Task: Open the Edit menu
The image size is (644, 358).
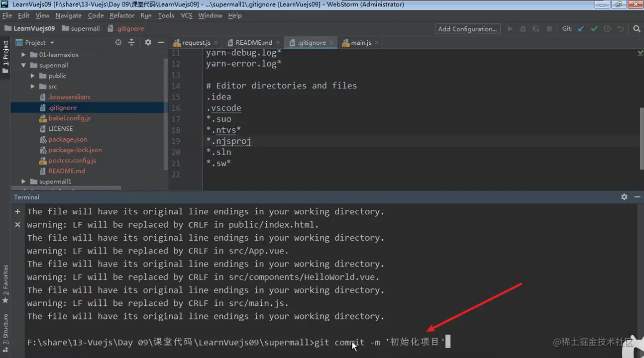Action: click(24, 15)
